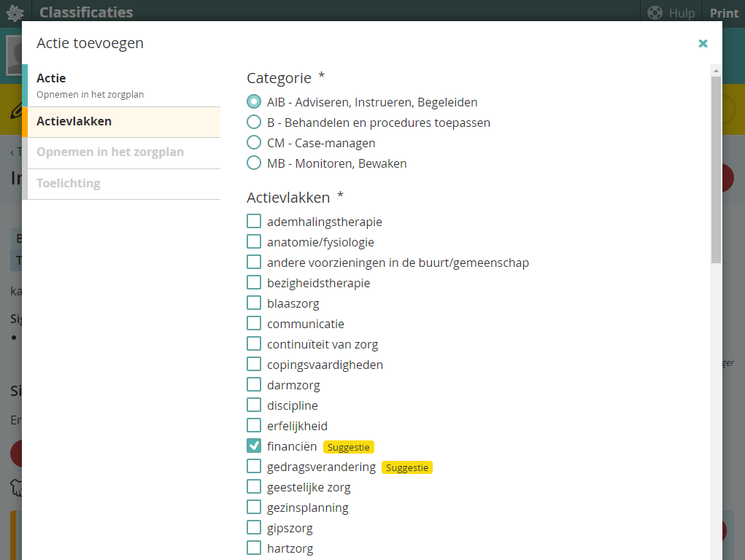The image size is (745, 560).
Task: Check the communicatie action area
Action: [254, 324]
